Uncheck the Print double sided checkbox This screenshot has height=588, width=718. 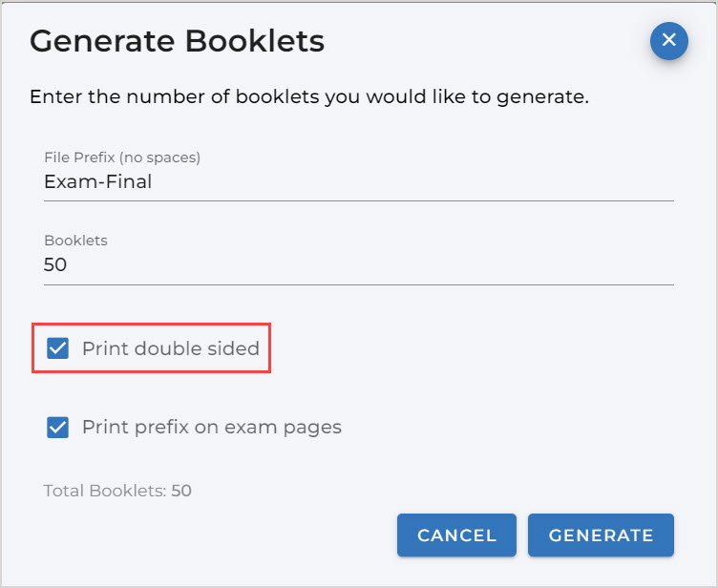[x=58, y=348]
